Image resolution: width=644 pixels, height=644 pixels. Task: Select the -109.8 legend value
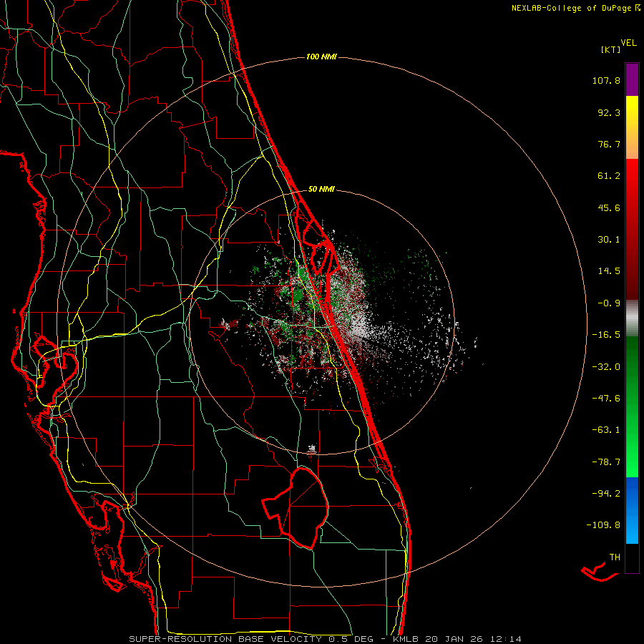(603, 525)
